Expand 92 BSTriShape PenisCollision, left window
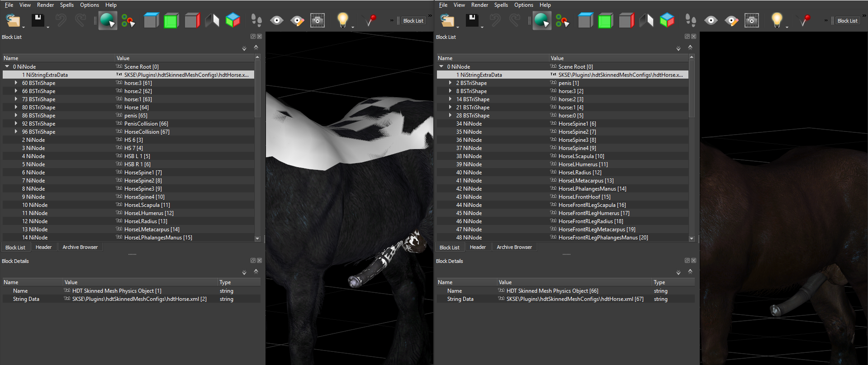 [16, 123]
